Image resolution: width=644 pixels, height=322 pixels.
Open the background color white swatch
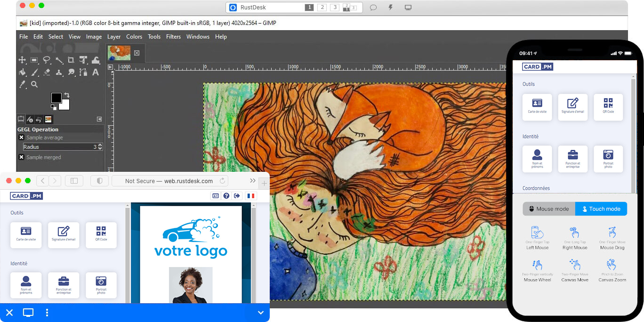pos(65,105)
